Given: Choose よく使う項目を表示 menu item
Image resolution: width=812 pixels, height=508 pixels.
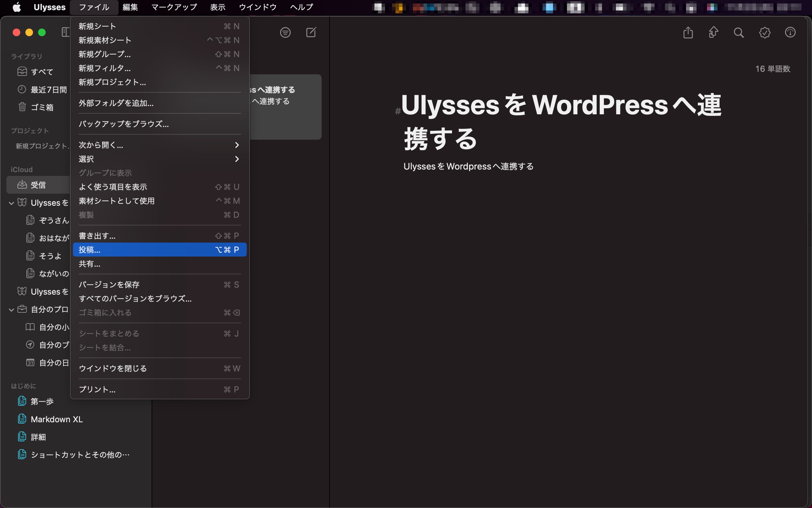Looking at the screenshot, I should click(x=160, y=187).
